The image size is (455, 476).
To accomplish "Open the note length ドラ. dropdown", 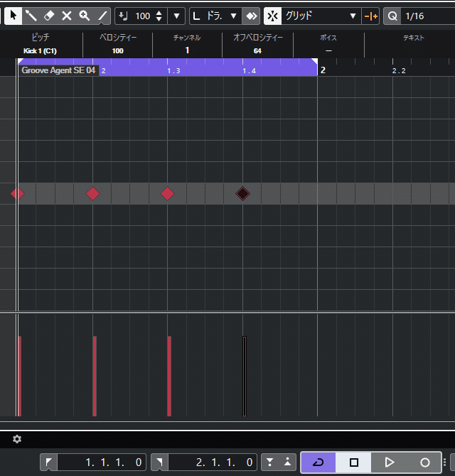I will (x=215, y=16).
